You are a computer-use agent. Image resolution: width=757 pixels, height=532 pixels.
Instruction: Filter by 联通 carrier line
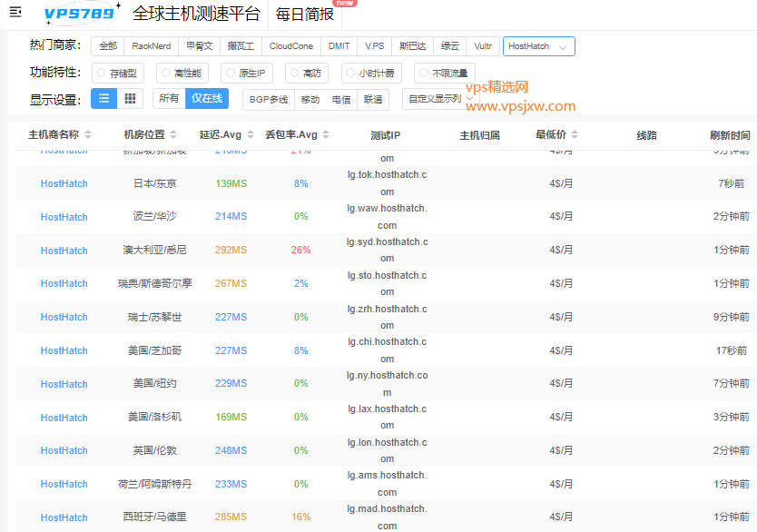tap(373, 100)
